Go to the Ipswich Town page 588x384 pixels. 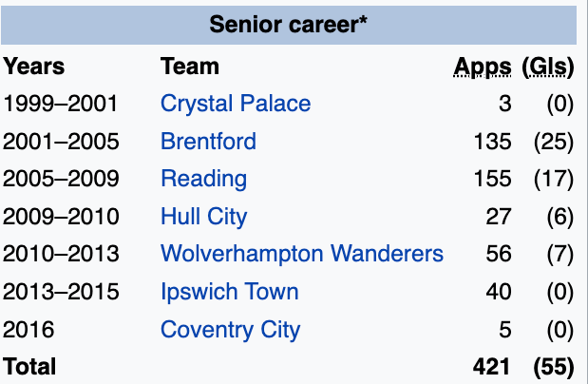229,292
